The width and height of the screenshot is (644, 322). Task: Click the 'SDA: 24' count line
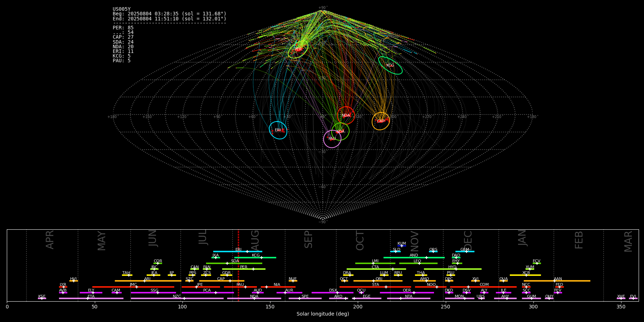point(123,42)
